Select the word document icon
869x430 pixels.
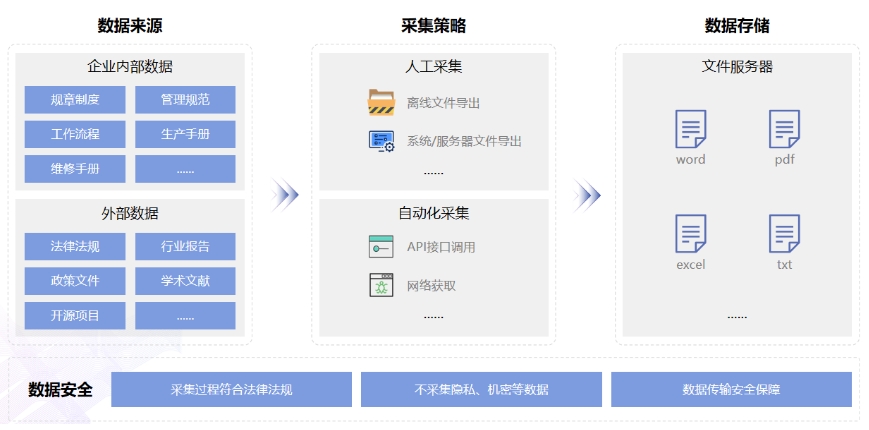click(x=690, y=130)
